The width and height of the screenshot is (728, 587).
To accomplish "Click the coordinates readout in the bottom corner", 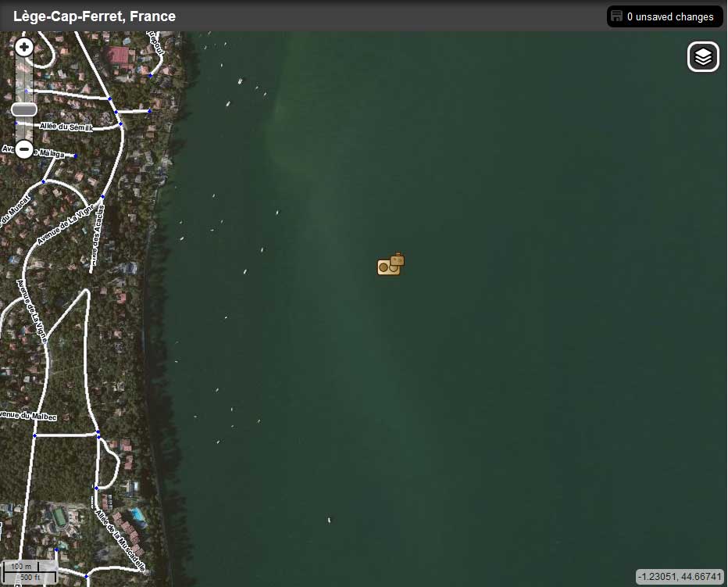I will click(x=679, y=577).
